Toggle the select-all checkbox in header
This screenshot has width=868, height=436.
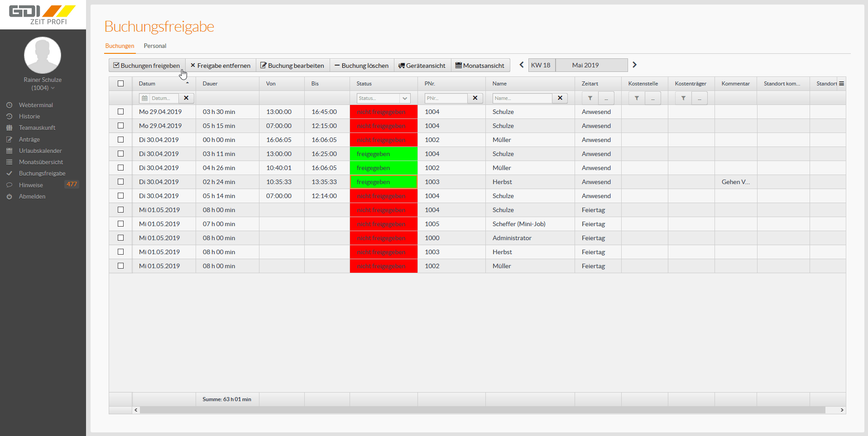(120, 84)
